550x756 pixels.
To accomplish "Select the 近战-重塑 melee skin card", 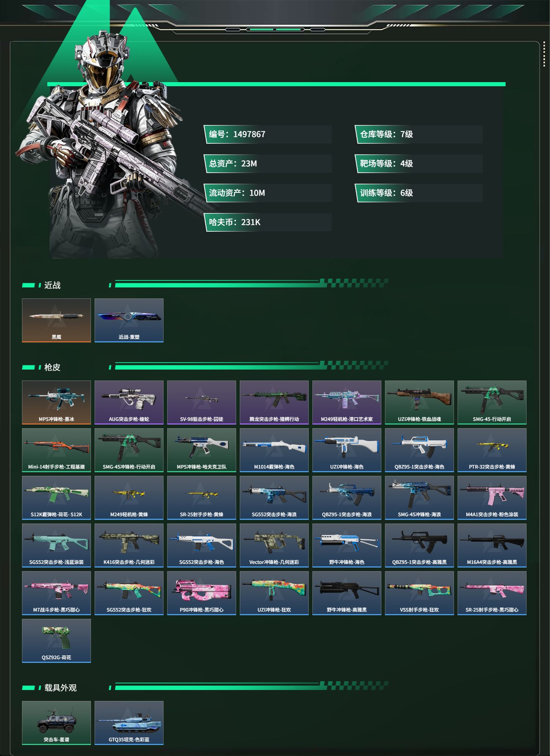I will [x=129, y=320].
